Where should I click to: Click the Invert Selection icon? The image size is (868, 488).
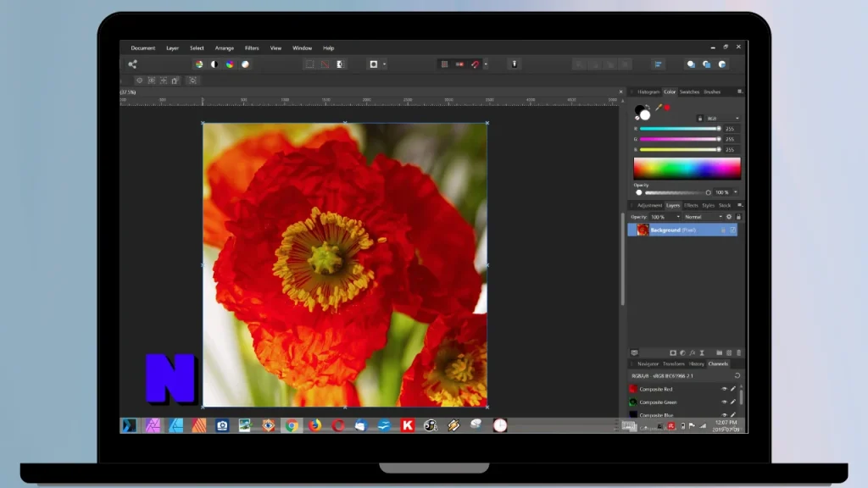[341, 64]
